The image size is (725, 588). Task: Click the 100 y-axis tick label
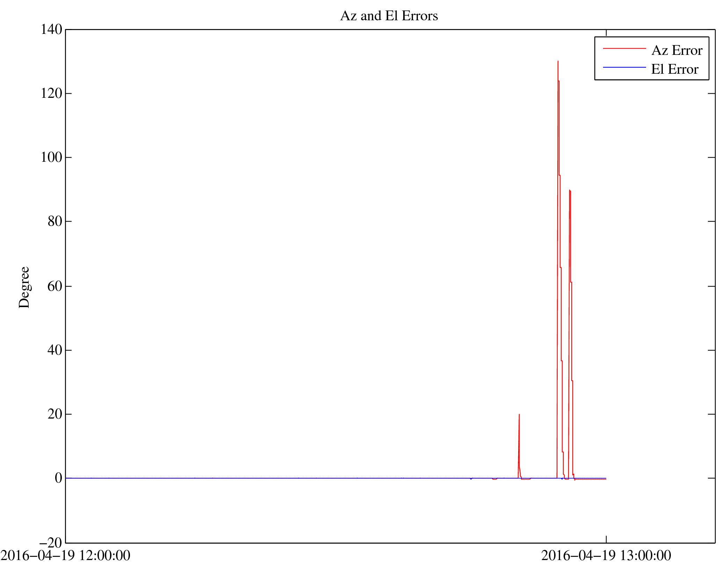51,157
